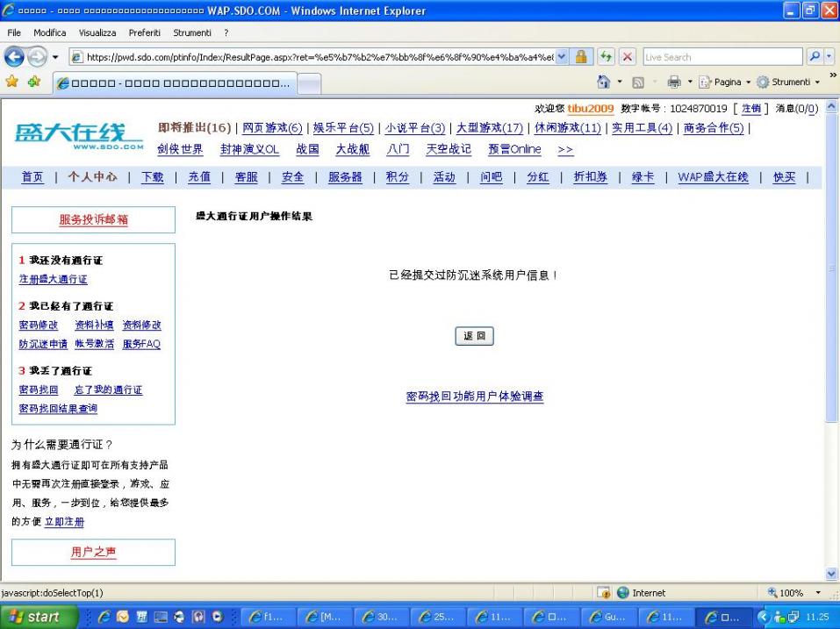Open the 密码找回功能用户体验调查 link
Viewport: 840px width, 629px height.
tap(475, 397)
